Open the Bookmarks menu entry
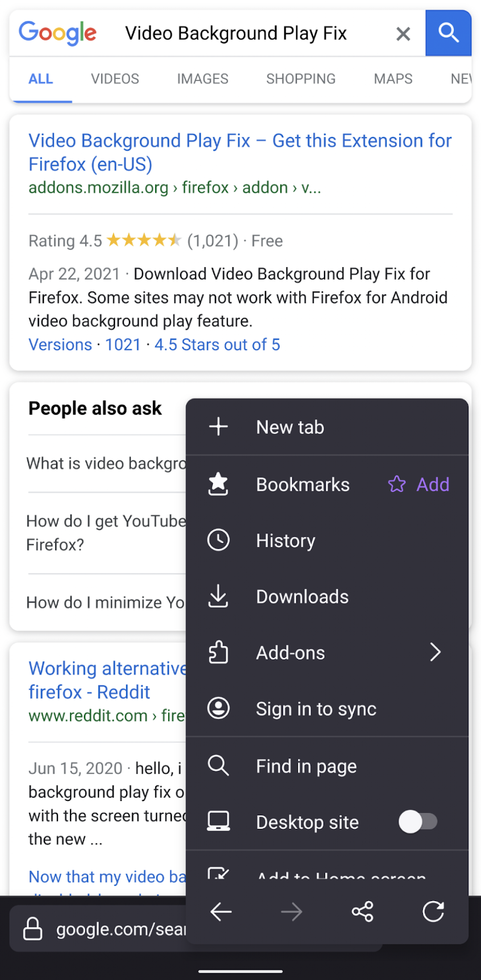 [x=302, y=485]
